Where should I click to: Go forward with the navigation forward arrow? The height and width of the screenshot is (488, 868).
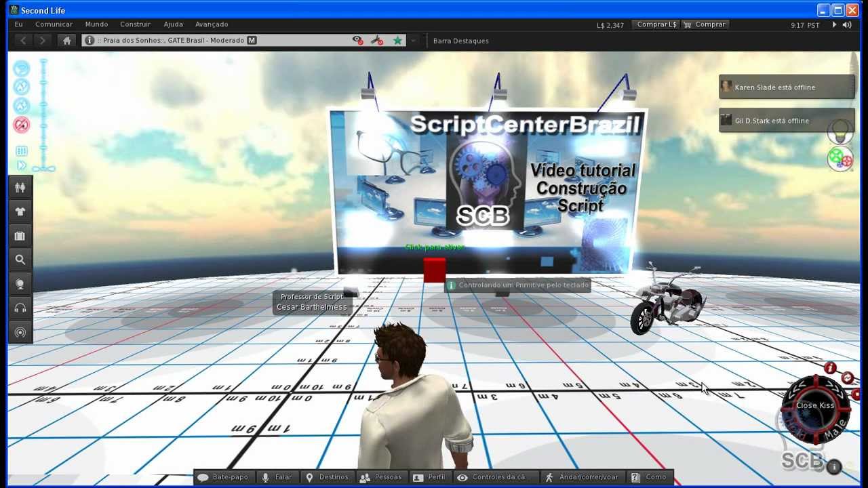pyautogui.click(x=42, y=41)
